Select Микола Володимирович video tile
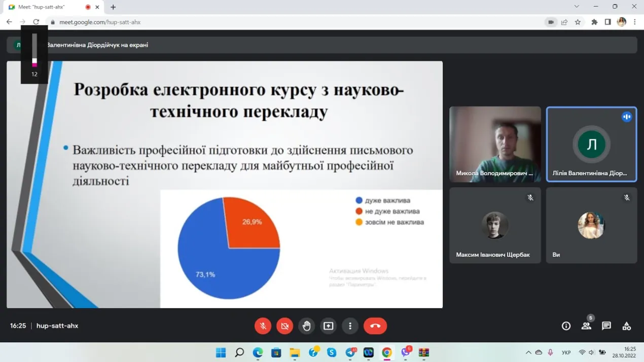The image size is (644, 362). 494,144
